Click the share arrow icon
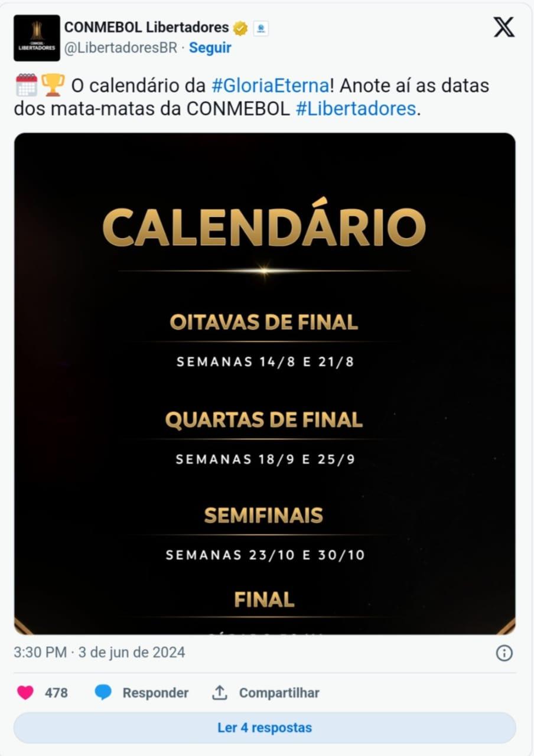 (220, 692)
